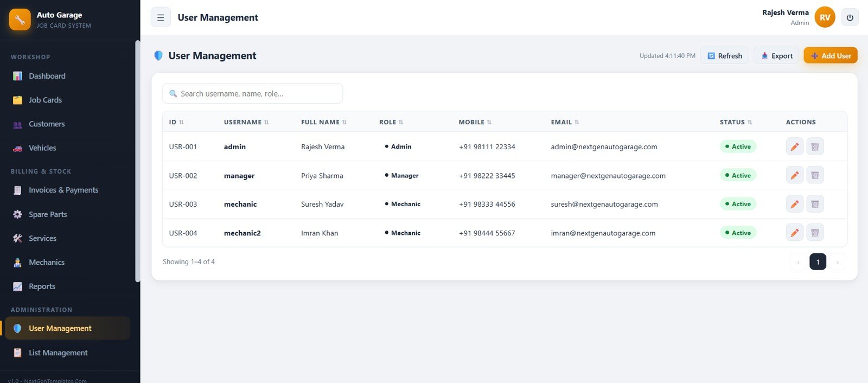The image size is (868, 383).
Task: Sort table by Role column arrows
Action: (401, 123)
